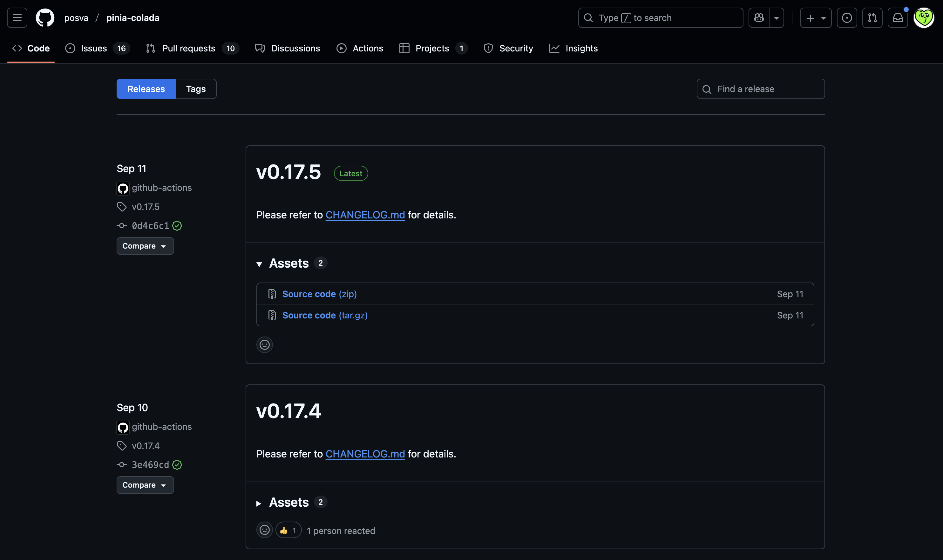This screenshot has width=943, height=560.
Task: Download Source code (zip)
Action: click(320, 294)
